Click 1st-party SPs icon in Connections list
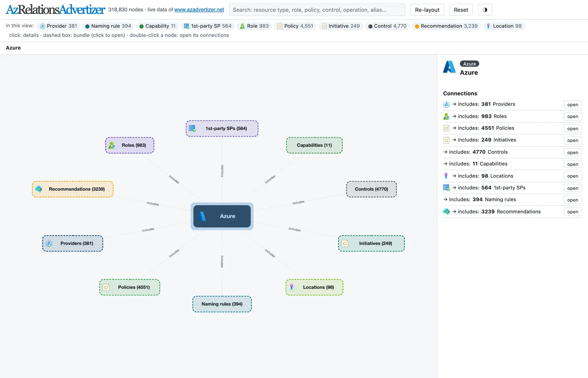The width and height of the screenshot is (588, 378). [446, 188]
